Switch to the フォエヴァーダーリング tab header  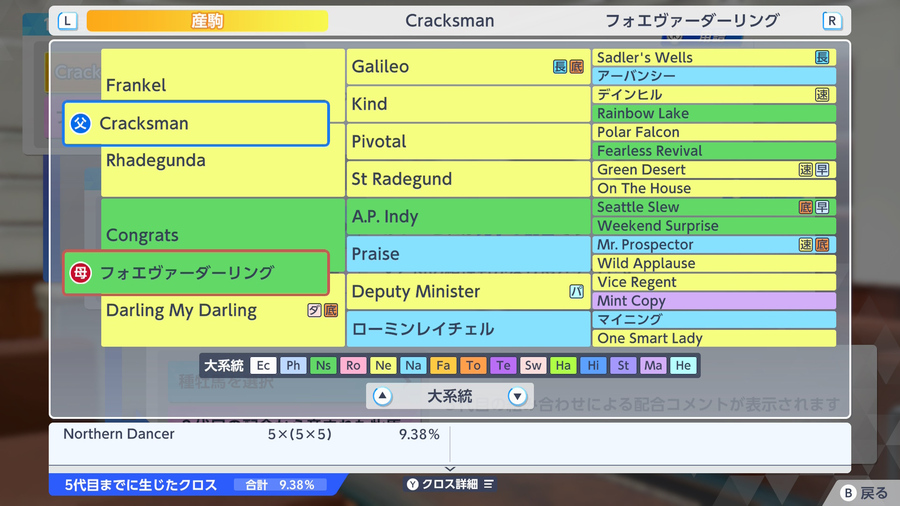(x=692, y=21)
